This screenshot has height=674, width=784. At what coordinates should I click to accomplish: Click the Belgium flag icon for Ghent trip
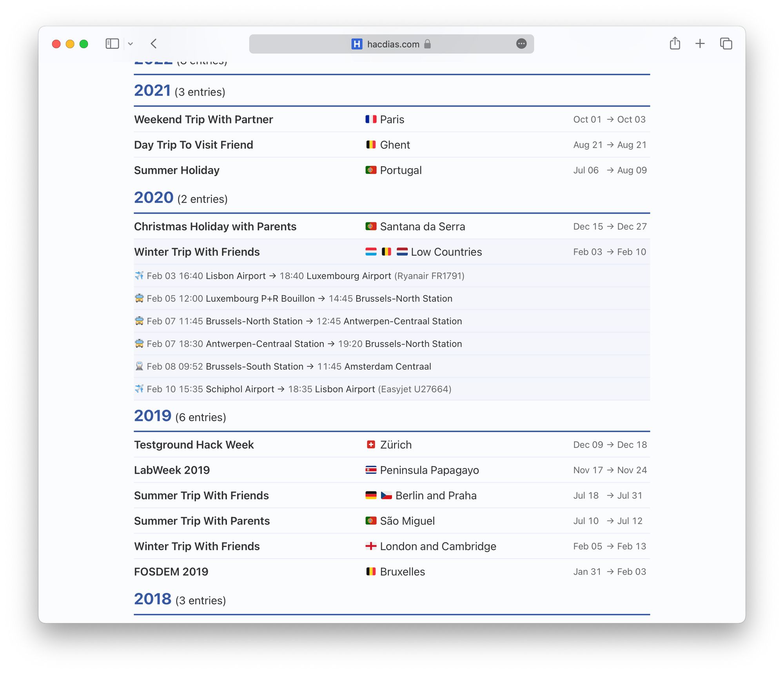point(371,145)
